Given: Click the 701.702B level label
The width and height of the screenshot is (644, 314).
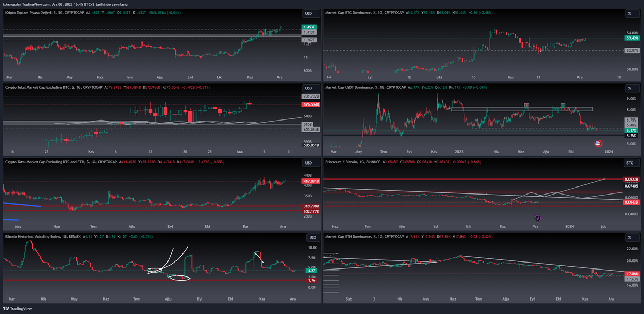Looking at the screenshot, I should point(312,96).
